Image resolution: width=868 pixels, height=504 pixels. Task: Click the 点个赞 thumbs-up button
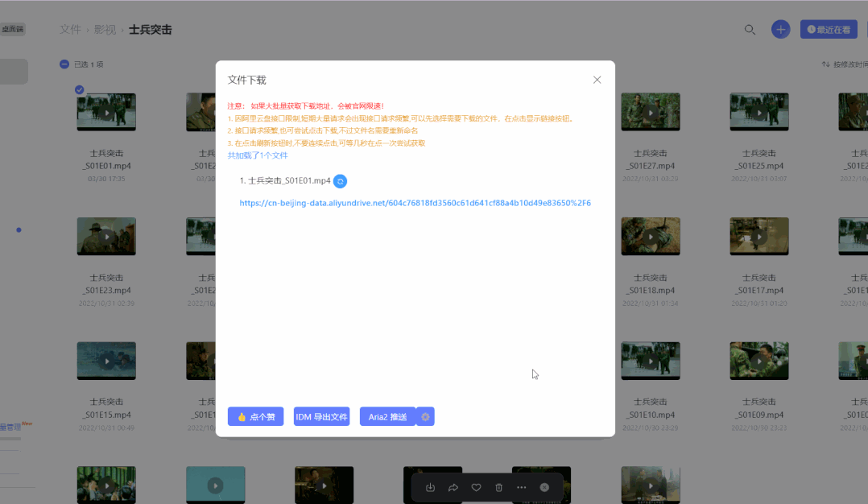255,416
